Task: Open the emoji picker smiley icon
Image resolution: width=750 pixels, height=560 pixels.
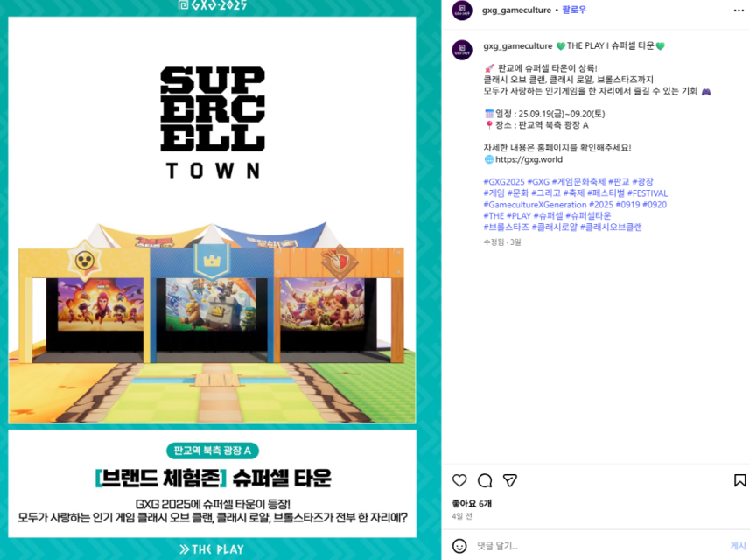Action: tap(459, 546)
